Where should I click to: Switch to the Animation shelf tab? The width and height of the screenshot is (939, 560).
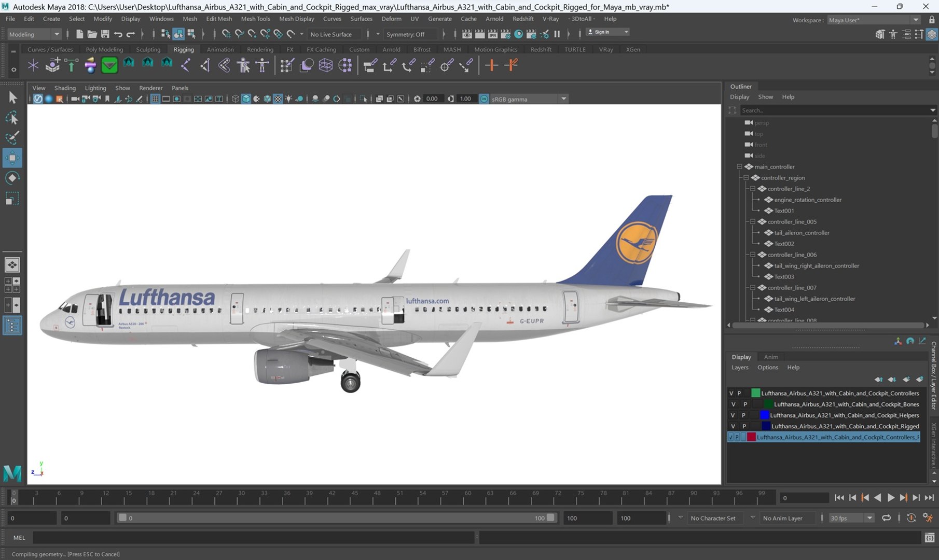click(220, 49)
